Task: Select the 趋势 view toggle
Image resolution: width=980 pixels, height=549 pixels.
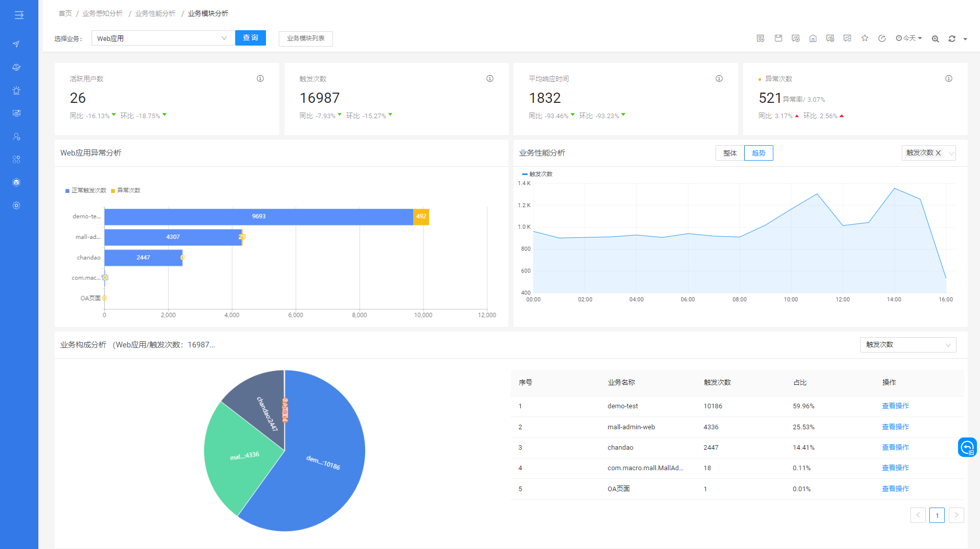Action: pos(759,153)
